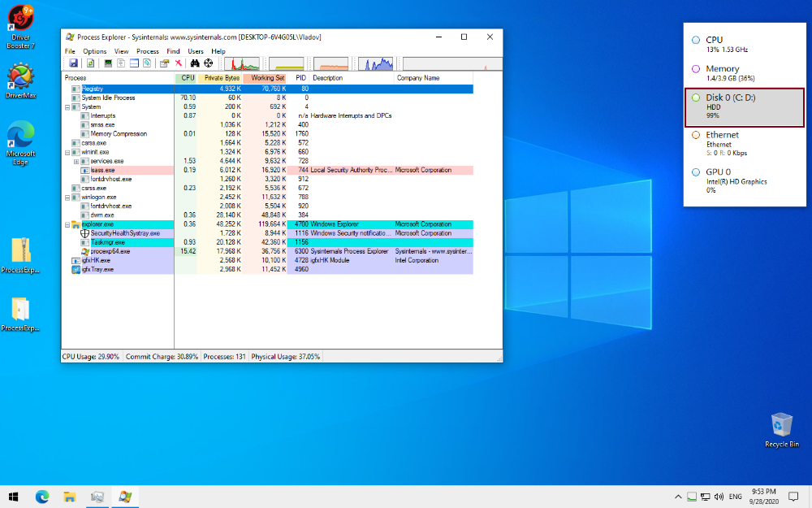This screenshot has width=812, height=508.
Task: Select the dwm.exe process
Action: point(267,215)
